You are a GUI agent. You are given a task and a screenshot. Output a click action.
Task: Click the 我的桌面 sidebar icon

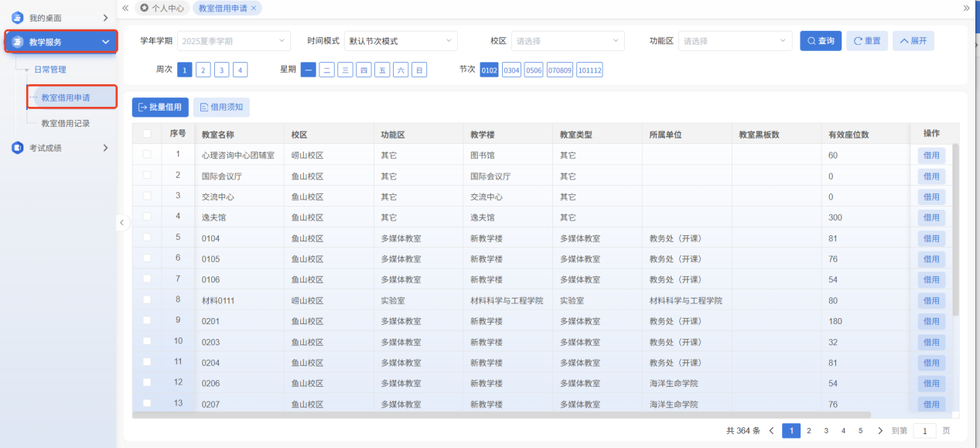coord(17,17)
